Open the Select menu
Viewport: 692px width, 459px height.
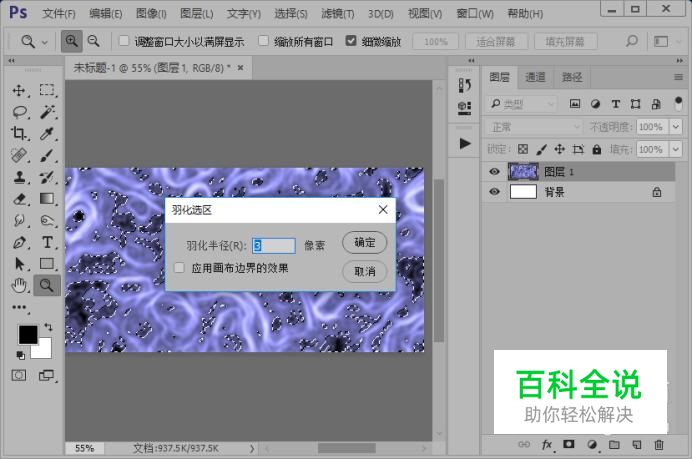click(291, 14)
